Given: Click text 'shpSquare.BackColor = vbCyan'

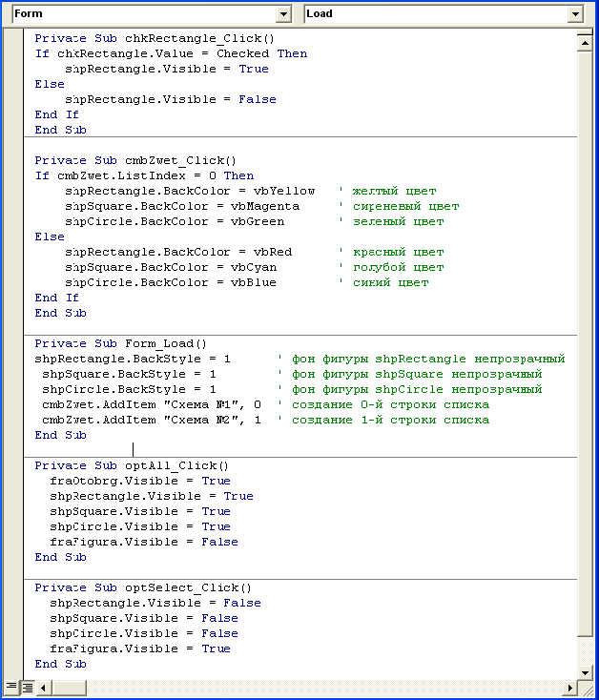Looking at the screenshot, I should (x=171, y=267).
